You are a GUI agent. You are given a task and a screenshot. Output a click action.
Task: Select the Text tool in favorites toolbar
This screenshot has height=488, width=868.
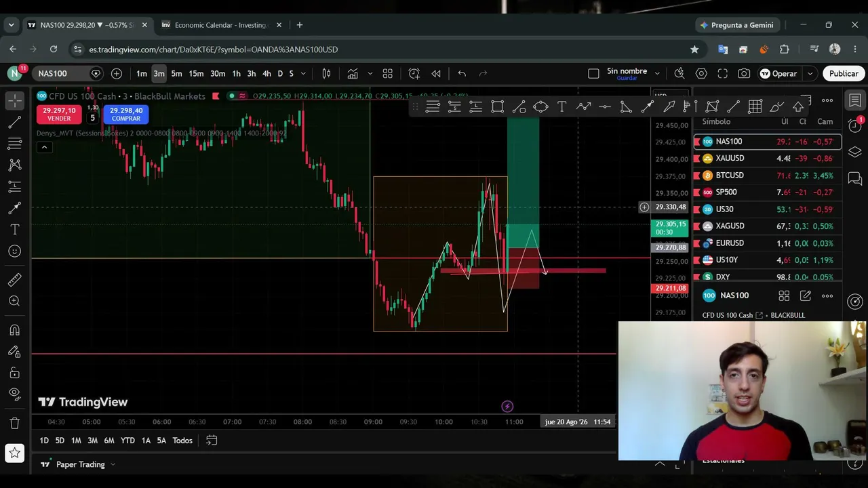562,106
